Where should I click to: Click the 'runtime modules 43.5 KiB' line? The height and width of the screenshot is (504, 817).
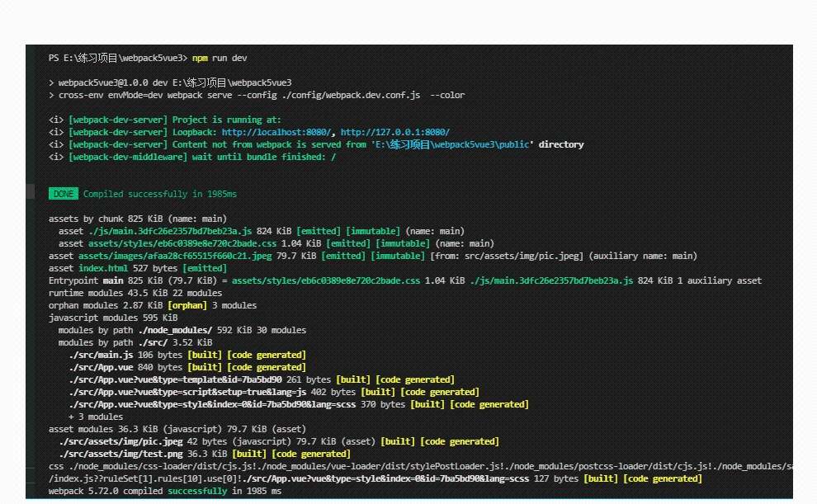point(135,293)
